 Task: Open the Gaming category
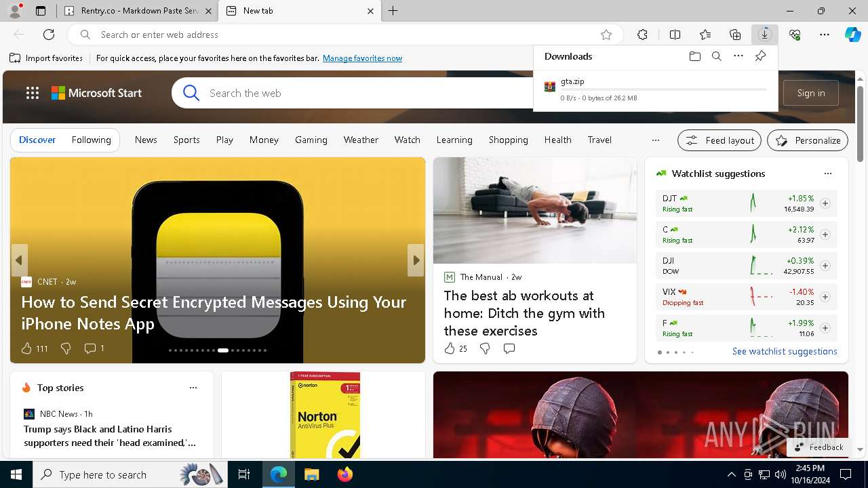(311, 140)
